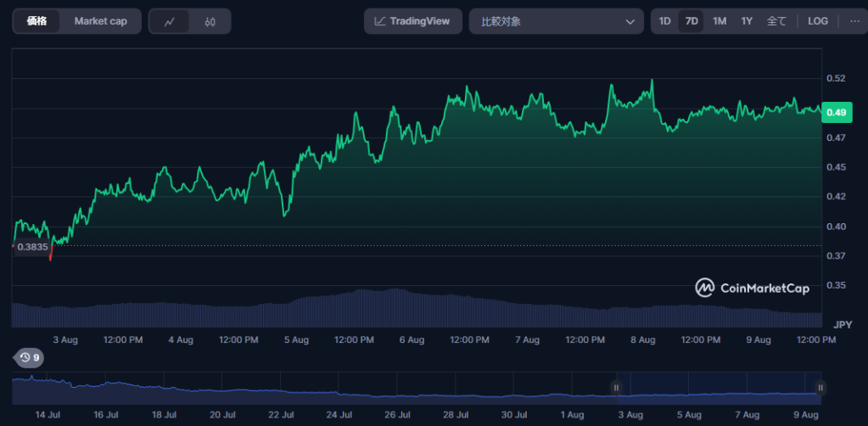Set time range to 1D
Screen dimensions: 868x426
[x=664, y=21]
